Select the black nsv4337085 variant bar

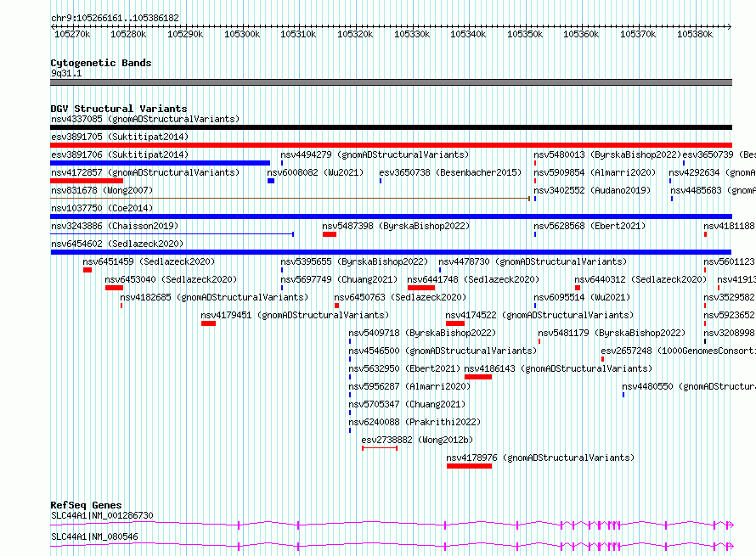[x=391, y=127]
